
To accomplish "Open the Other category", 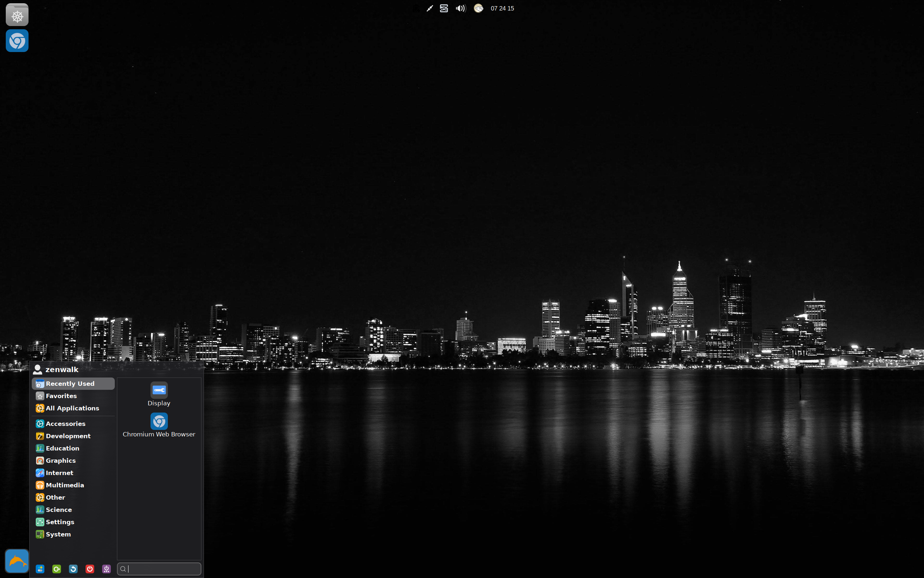I will pyautogui.click(x=73, y=497).
